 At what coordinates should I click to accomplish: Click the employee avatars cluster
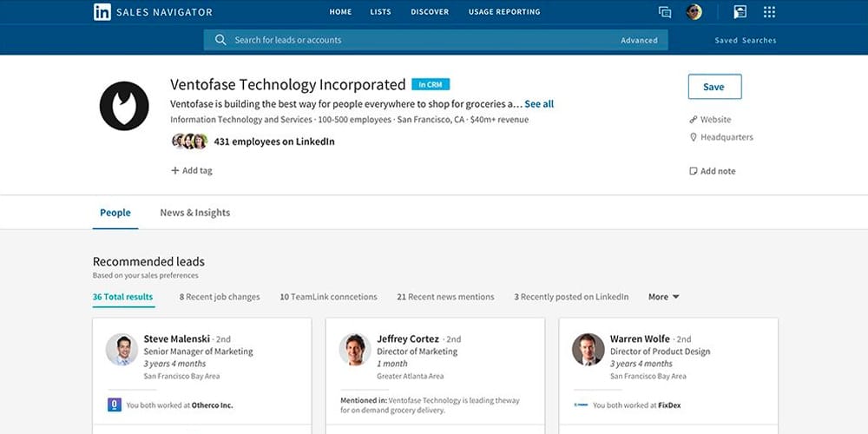pyautogui.click(x=190, y=141)
